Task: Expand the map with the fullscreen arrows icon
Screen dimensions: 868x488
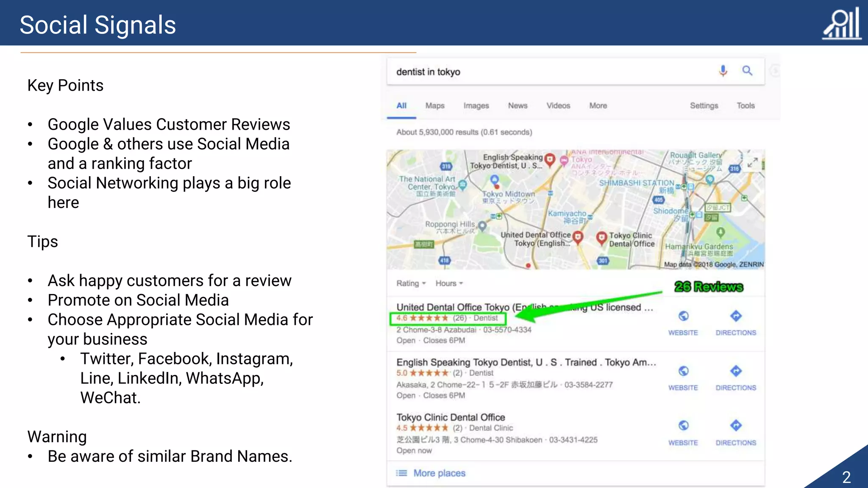Action: (x=752, y=163)
